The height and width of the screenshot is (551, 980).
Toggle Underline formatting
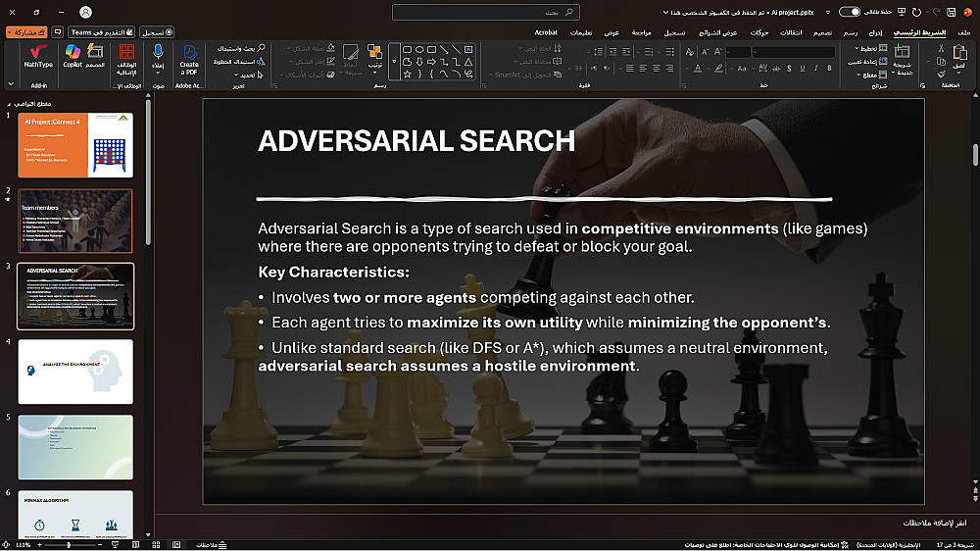[803, 69]
